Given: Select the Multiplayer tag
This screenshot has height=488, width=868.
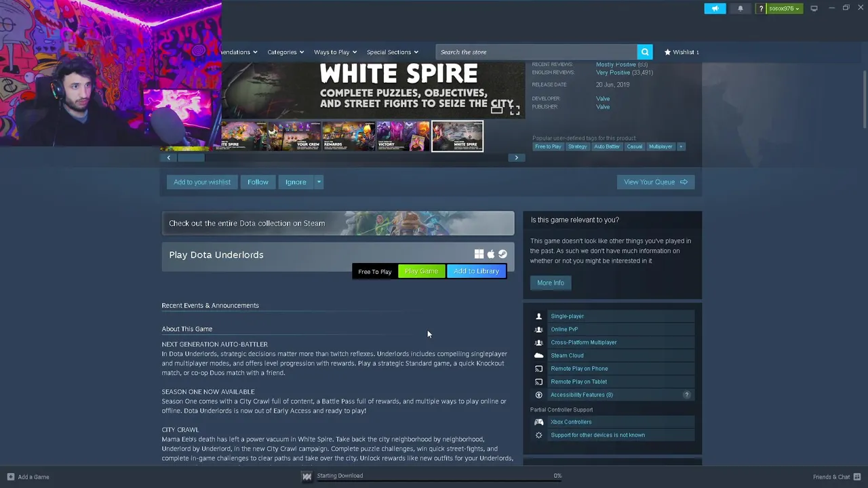Looking at the screenshot, I should click(660, 146).
